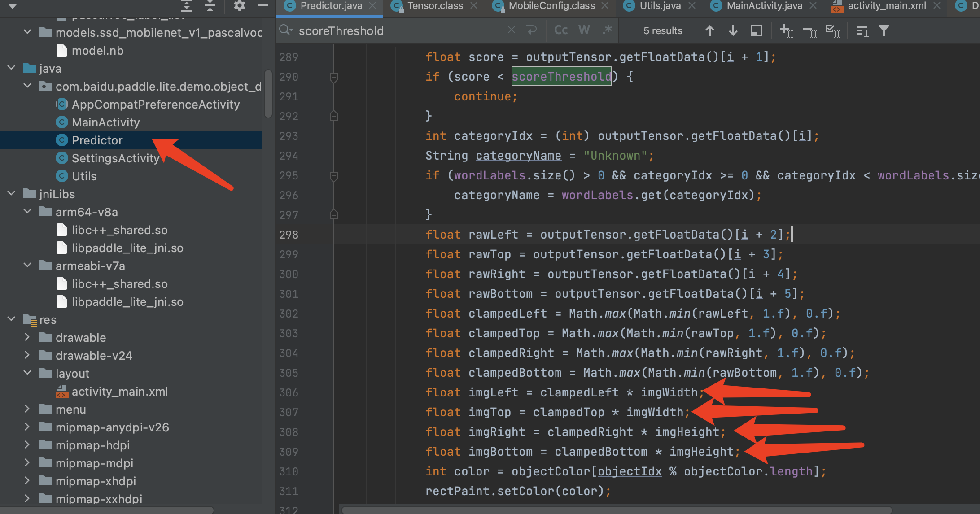Open project panel settings gear
The image size is (980, 514).
[x=240, y=6]
